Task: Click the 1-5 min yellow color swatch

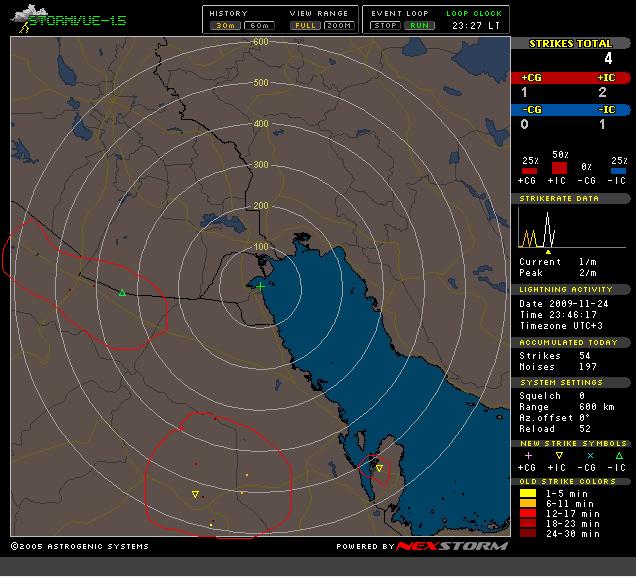Action: [x=527, y=493]
